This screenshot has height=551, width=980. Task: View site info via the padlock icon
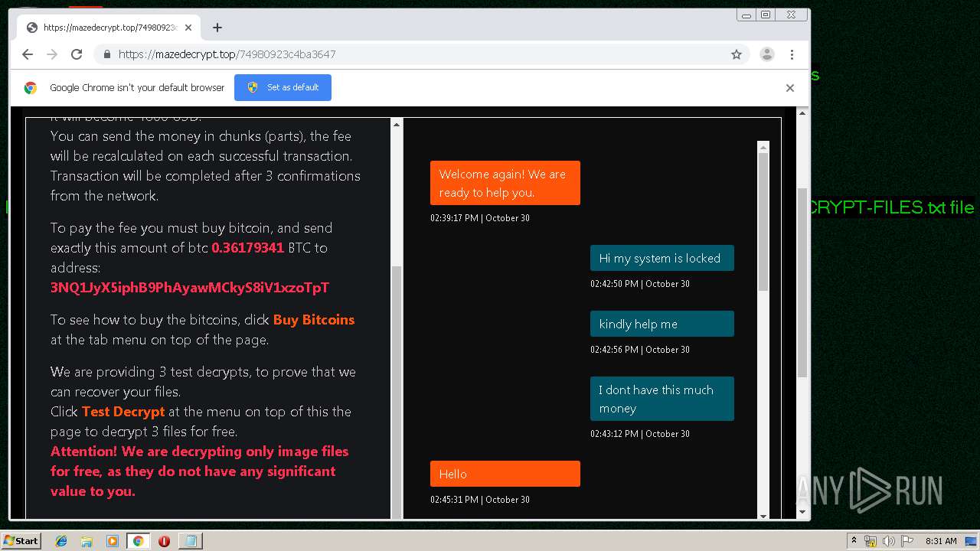point(106,54)
